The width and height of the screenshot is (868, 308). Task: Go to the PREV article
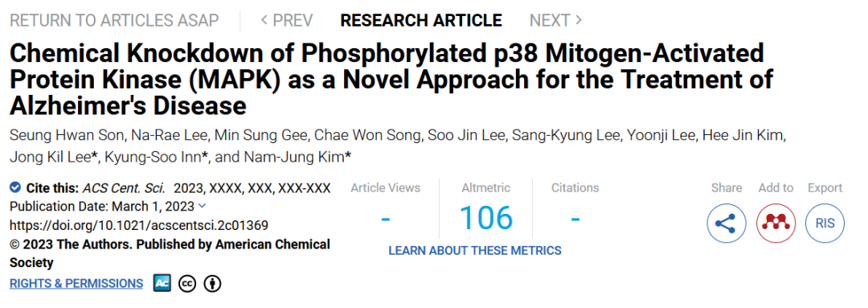coord(287,21)
